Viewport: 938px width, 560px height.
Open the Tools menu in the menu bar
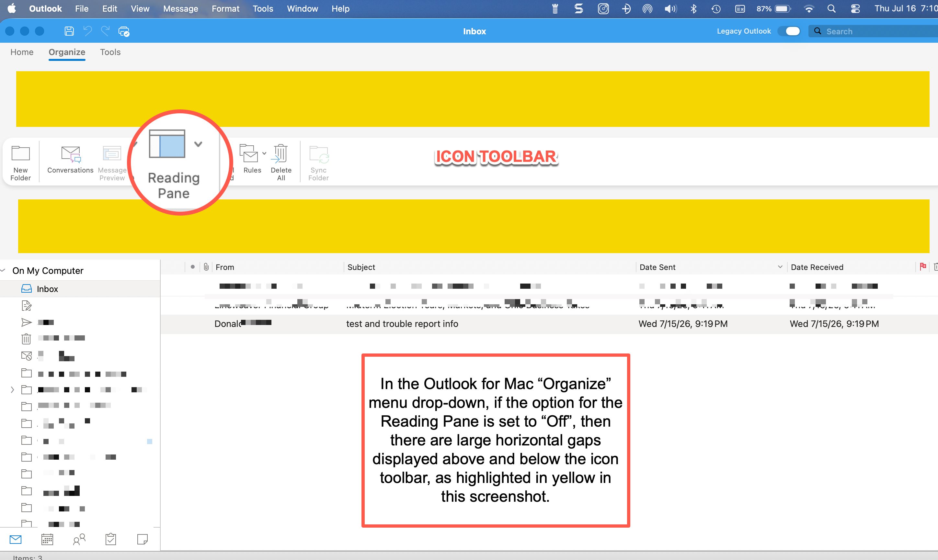[263, 9]
